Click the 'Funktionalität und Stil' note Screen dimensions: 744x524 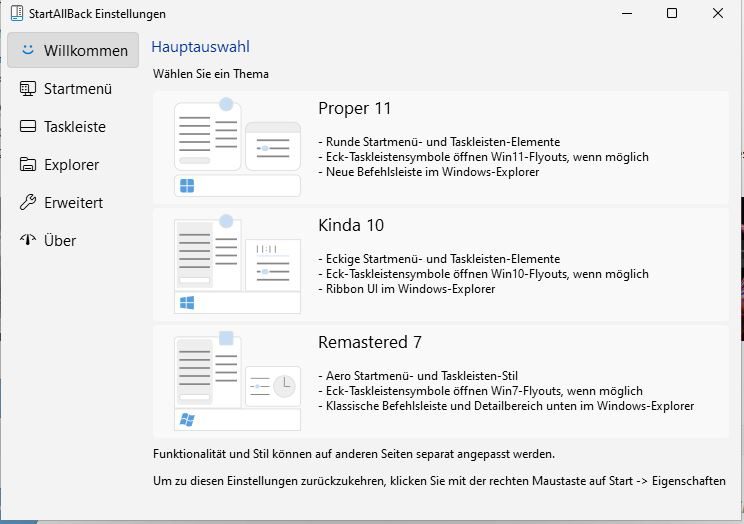click(x=353, y=454)
